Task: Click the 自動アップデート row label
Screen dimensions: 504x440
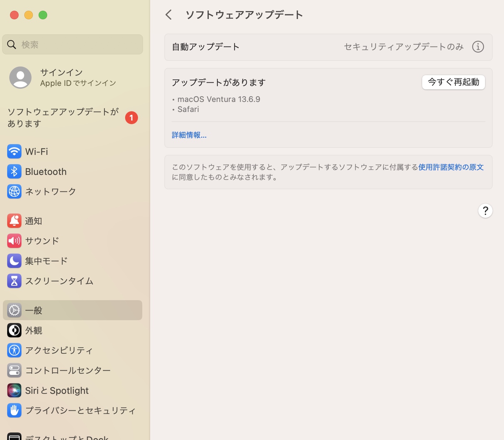Action: (x=206, y=47)
